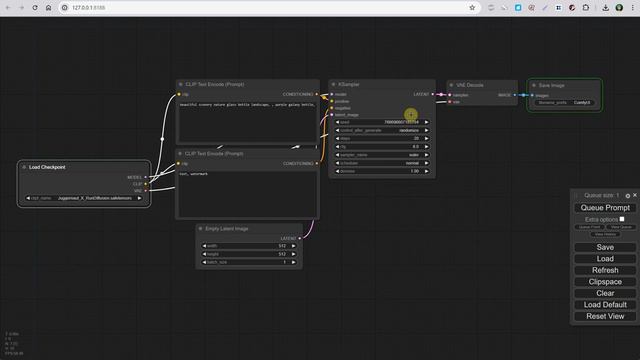Collapse the Empty Latent Image node via dot
This screenshot has height=360, width=640.
coord(200,229)
